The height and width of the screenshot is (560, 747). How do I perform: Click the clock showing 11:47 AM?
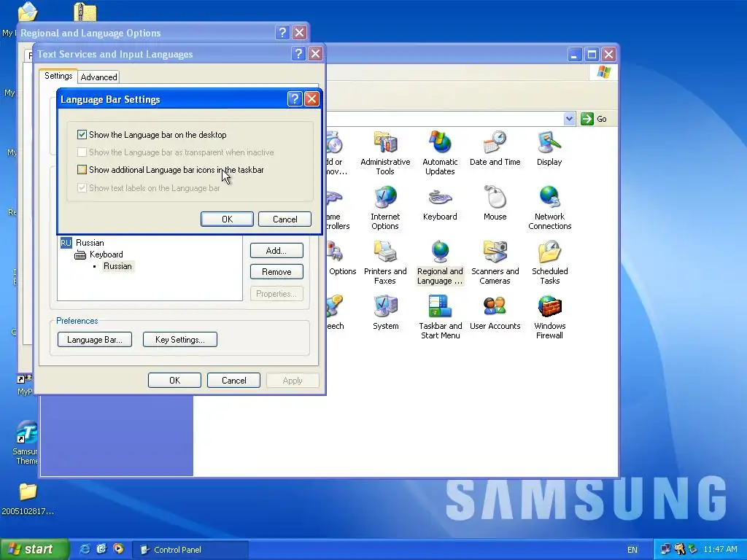(x=720, y=550)
